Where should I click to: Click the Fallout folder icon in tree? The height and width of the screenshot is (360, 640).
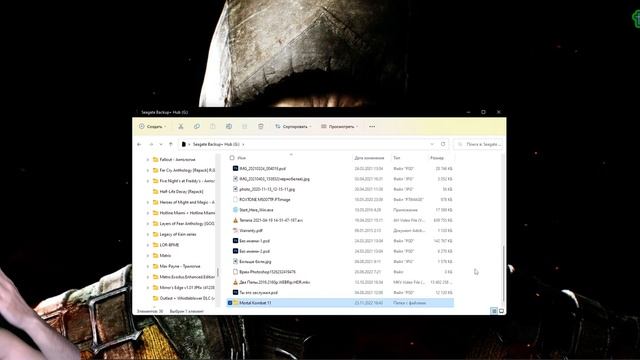pos(156,160)
